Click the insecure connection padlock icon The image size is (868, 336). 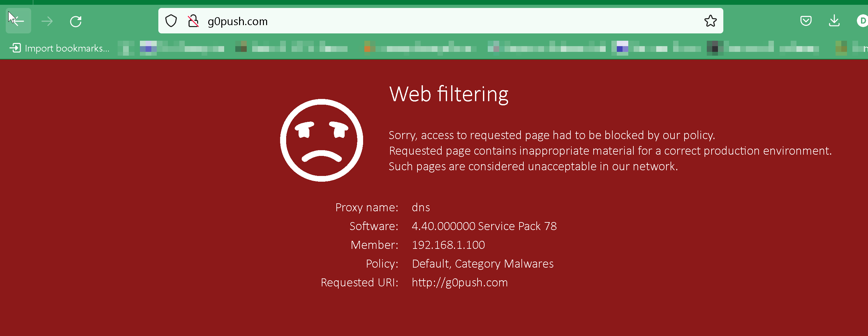pyautogui.click(x=193, y=21)
